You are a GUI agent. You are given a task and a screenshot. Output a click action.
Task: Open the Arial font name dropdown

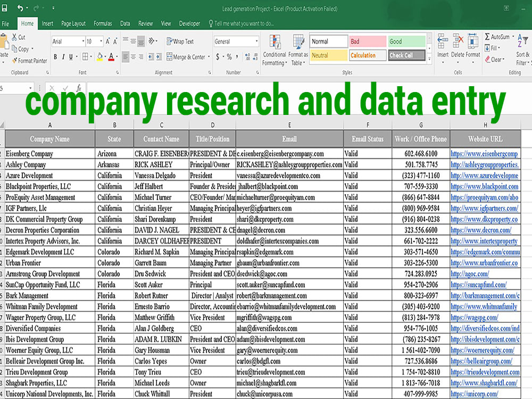(84, 41)
